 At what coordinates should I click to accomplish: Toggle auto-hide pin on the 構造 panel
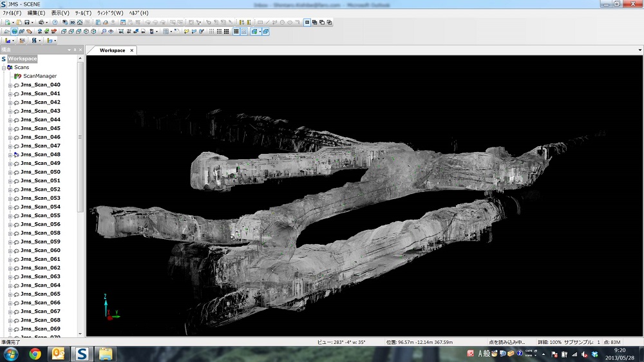74,50
